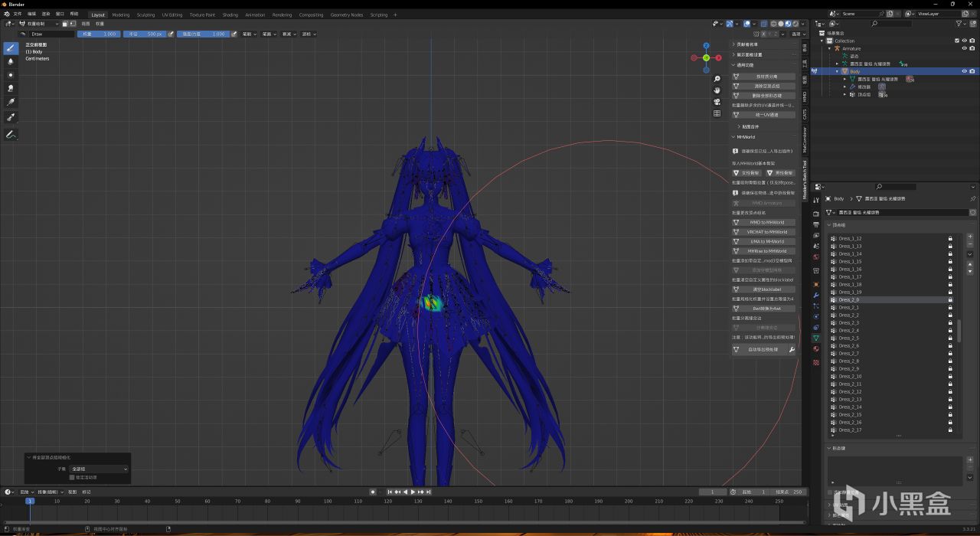The height and width of the screenshot is (536, 980).
Task: Collapse the Armature tree item
Action: [830, 48]
